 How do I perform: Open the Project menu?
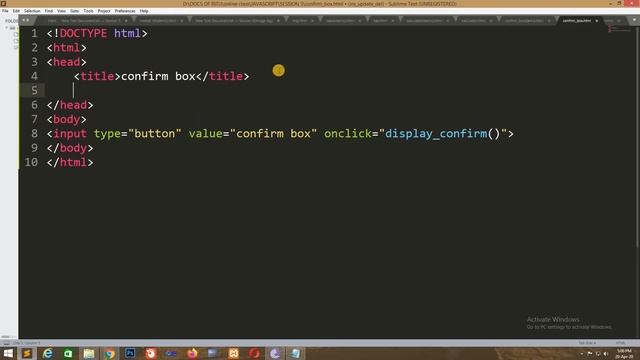[104, 11]
